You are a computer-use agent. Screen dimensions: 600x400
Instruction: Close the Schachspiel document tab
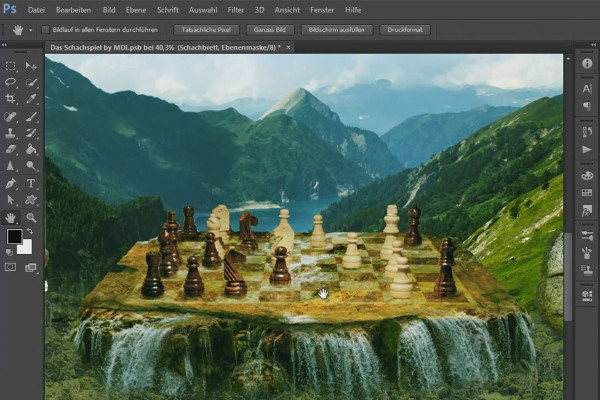coord(289,47)
